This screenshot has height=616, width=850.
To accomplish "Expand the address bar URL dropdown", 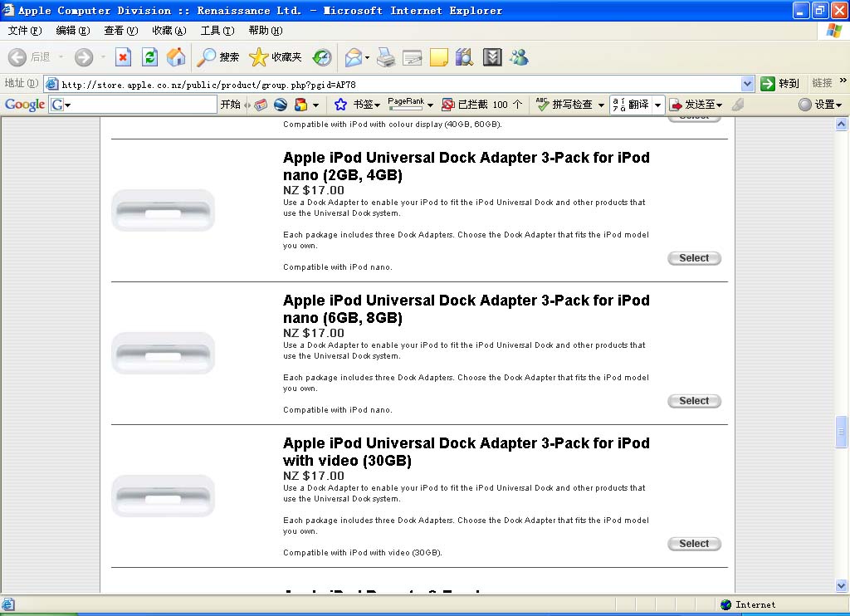I will [x=748, y=84].
